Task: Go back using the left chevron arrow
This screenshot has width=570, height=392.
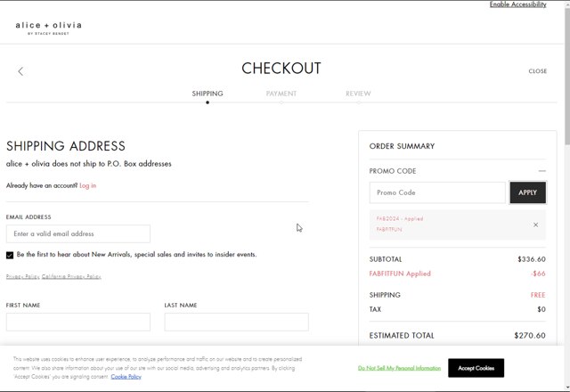Action: pyautogui.click(x=20, y=71)
